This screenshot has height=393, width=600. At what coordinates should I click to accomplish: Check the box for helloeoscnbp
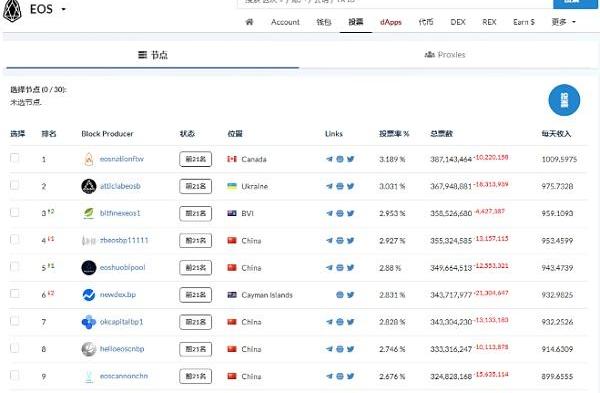pos(15,348)
